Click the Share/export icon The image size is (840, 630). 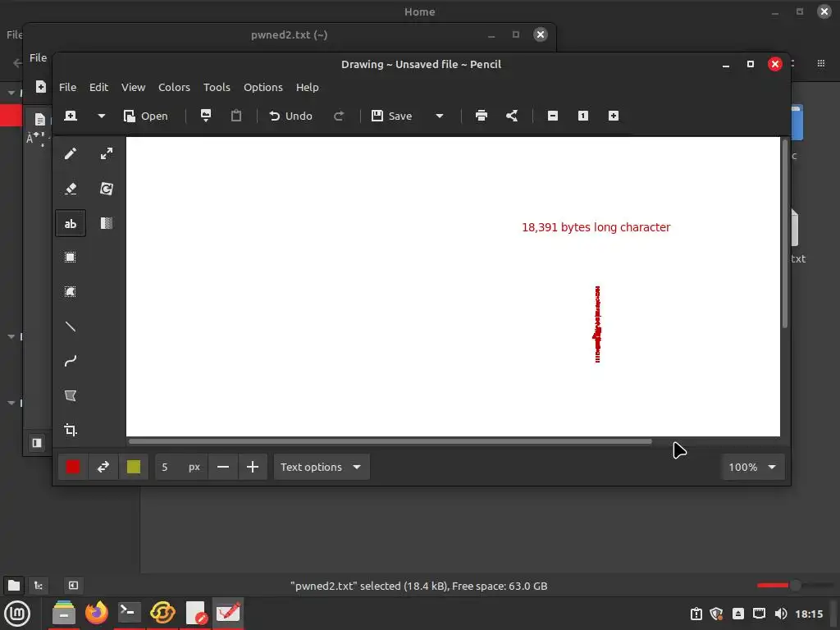click(512, 116)
